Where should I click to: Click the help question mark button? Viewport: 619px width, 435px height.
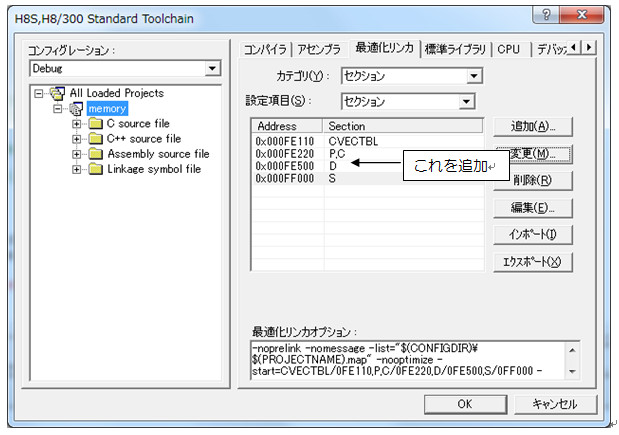[x=548, y=16]
